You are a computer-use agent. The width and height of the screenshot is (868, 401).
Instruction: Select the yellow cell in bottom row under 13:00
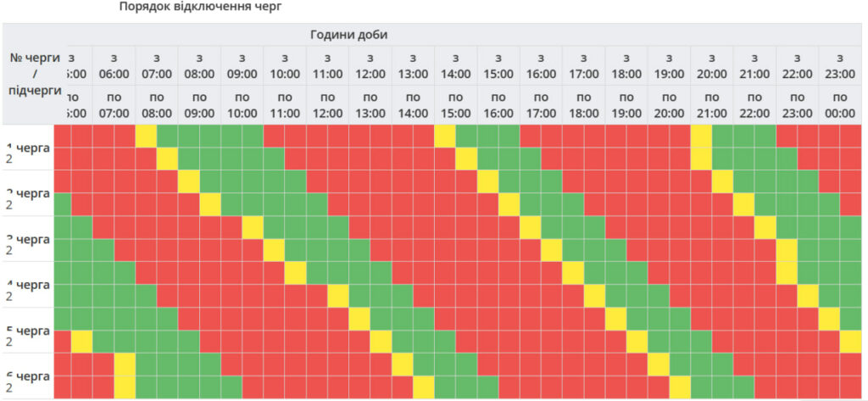pyautogui.click(x=423, y=387)
